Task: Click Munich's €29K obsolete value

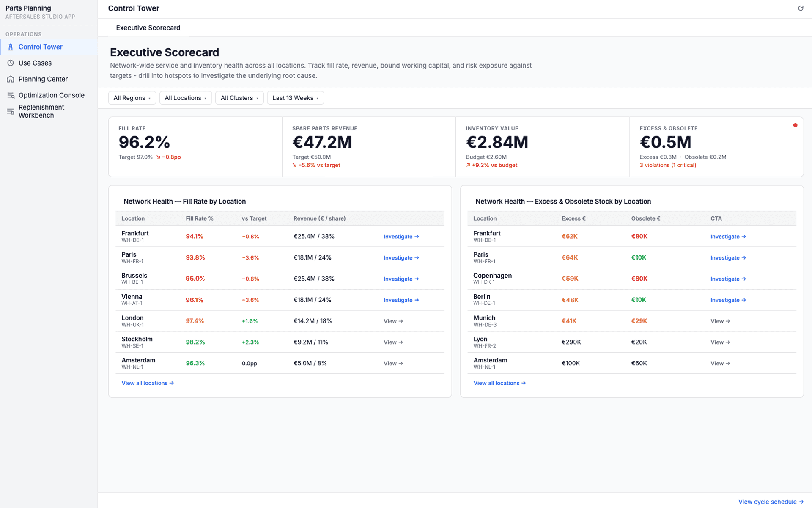Action: coord(639,321)
